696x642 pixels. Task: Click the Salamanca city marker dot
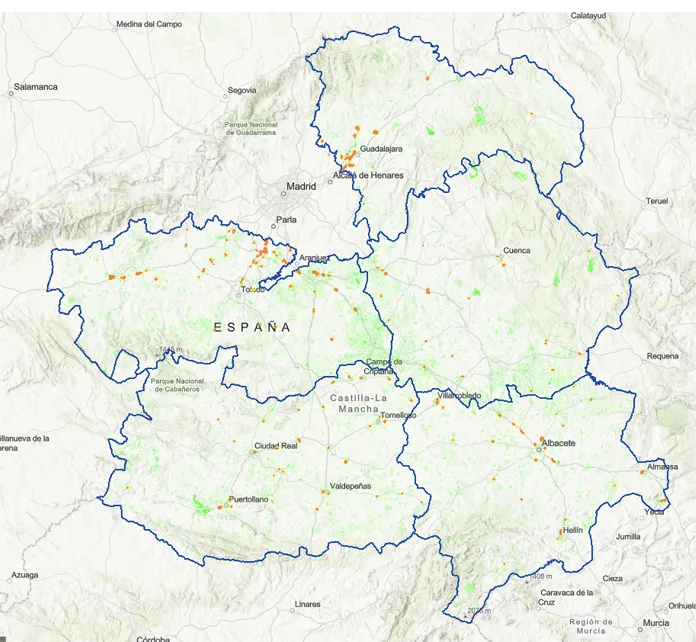click(12, 94)
